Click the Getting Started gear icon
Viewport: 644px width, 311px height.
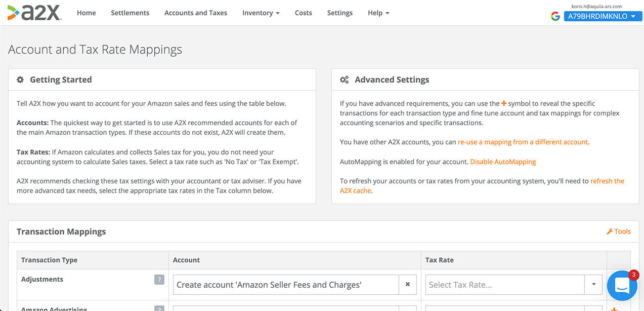point(20,80)
